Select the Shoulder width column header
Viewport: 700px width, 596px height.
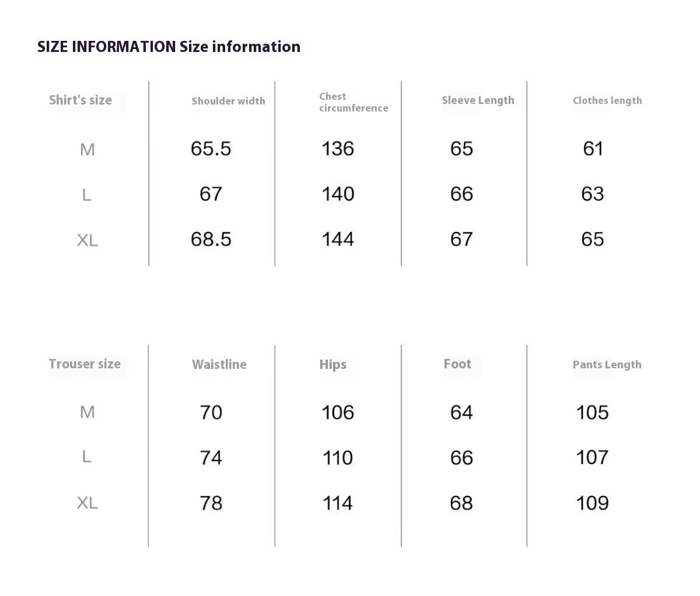point(228,101)
